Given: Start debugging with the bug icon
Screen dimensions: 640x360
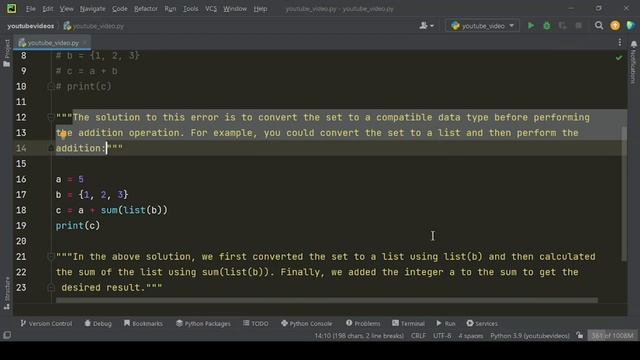Looking at the screenshot, I should [547, 26].
